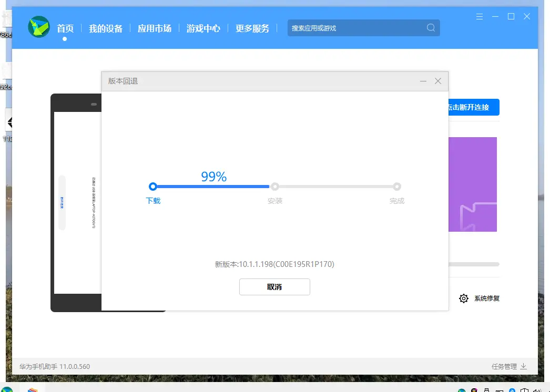The image size is (550, 392).
Task: Click the HiSuite logo icon in navigation bar
Action: (38, 28)
